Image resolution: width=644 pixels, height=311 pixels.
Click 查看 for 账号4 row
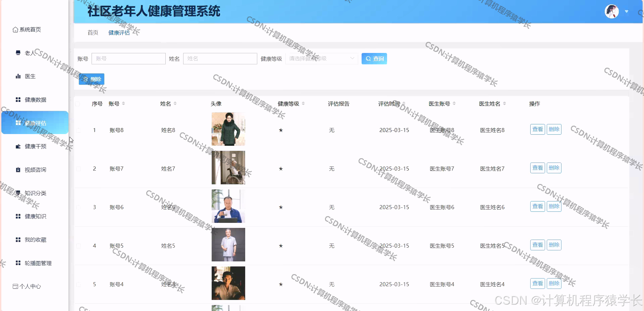[538, 284]
